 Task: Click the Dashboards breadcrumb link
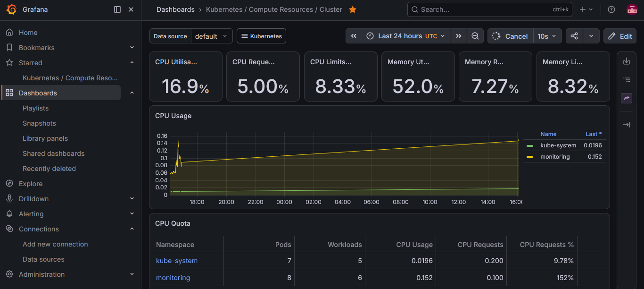pos(175,9)
